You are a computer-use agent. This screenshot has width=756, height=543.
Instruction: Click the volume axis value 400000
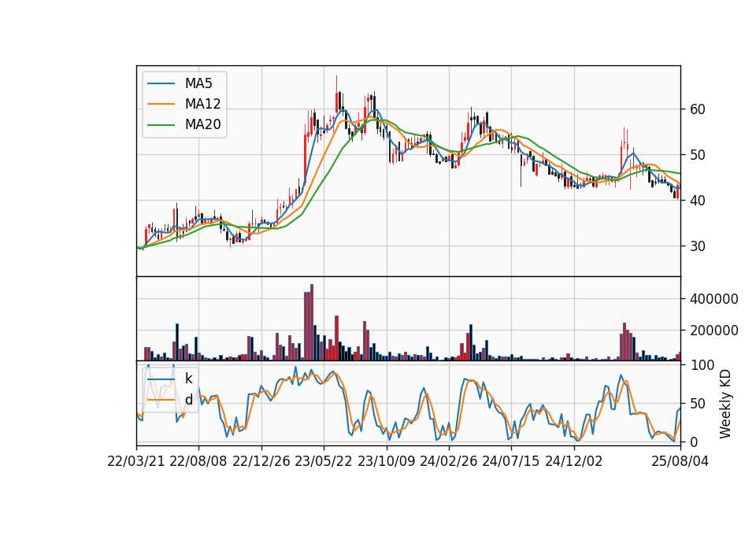point(714,299)
